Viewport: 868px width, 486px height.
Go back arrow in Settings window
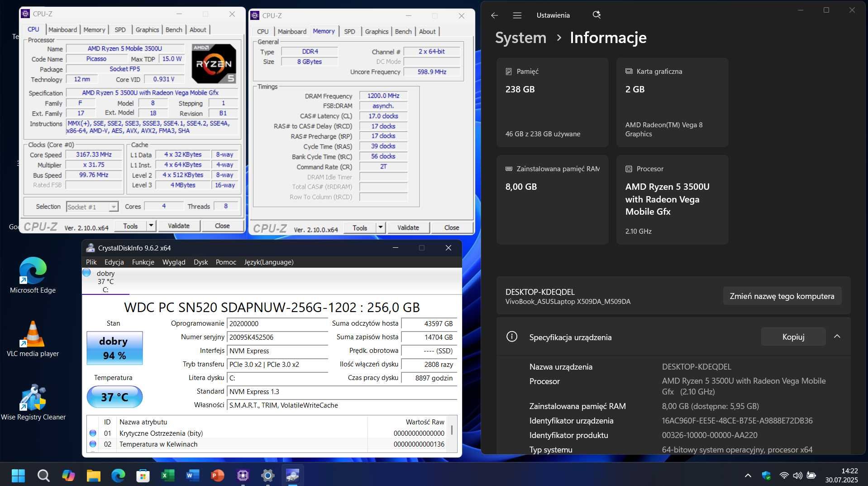coord(494,15)
